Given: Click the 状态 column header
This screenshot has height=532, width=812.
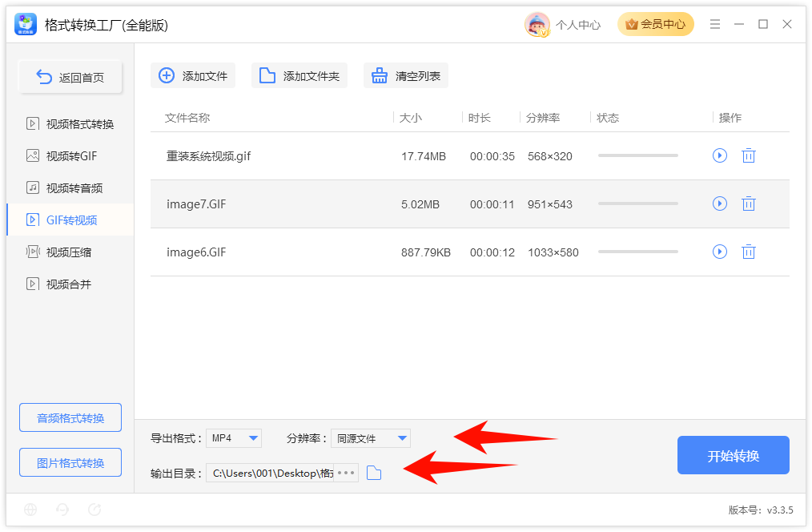Looking at the screenshot, I should point(608,118).
